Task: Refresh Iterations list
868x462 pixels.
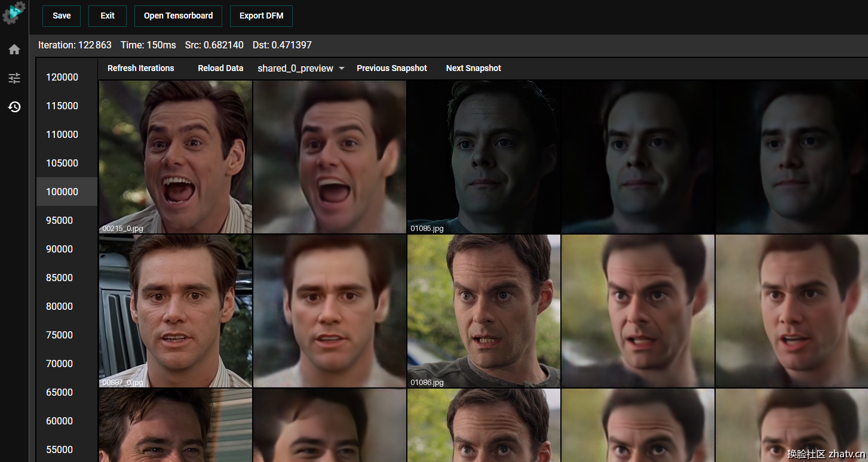Action: pos(141,68)
